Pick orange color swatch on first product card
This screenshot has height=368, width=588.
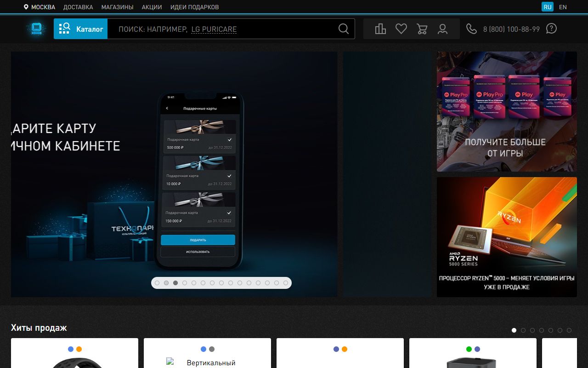(79, 349)
